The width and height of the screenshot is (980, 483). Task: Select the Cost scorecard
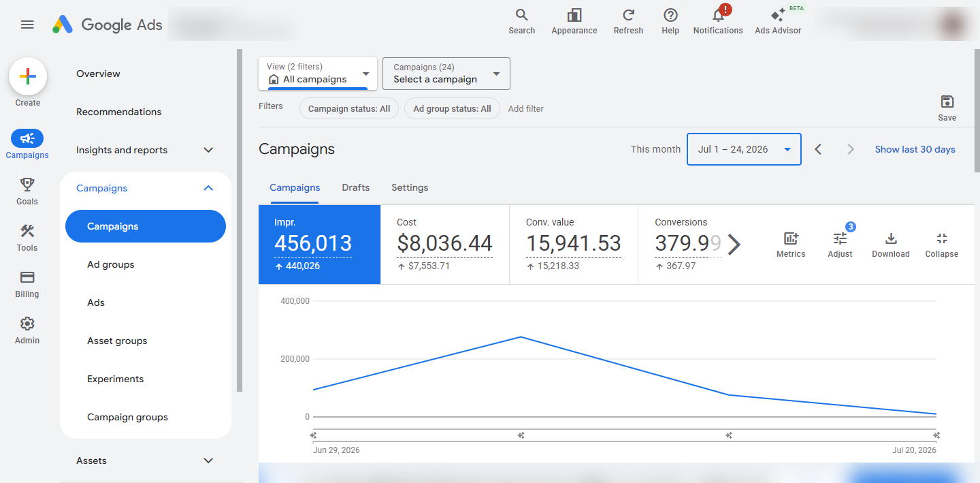[x=445, y=245]
